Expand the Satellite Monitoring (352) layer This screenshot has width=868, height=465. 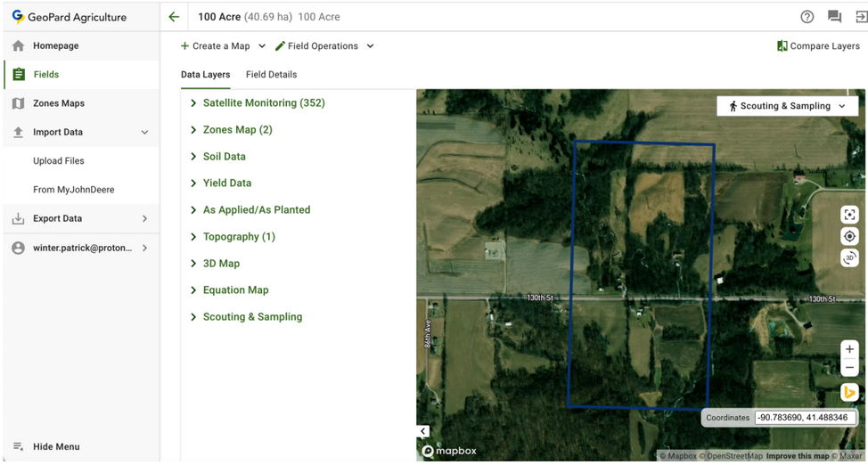(x=263, y=103)
